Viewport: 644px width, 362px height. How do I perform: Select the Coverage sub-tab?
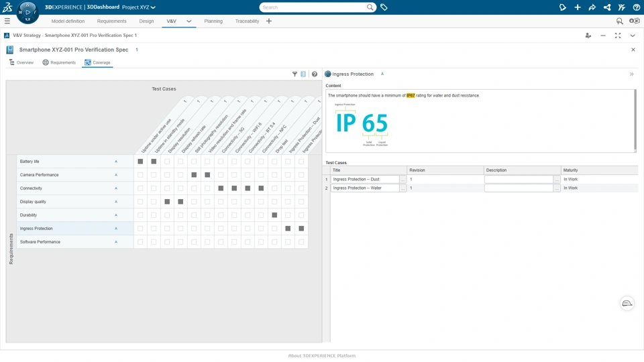pos(97,62)
